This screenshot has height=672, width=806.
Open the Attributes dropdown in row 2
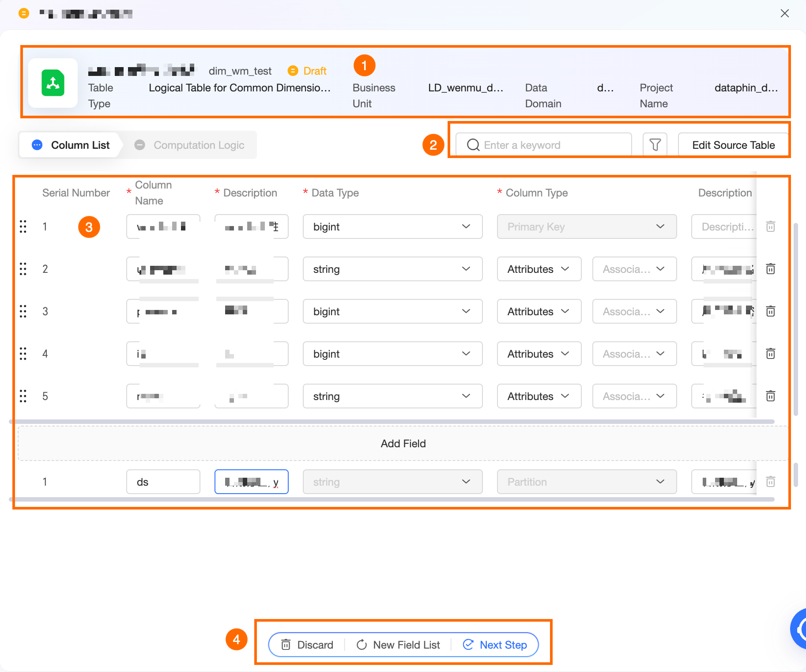click(539, 269)
